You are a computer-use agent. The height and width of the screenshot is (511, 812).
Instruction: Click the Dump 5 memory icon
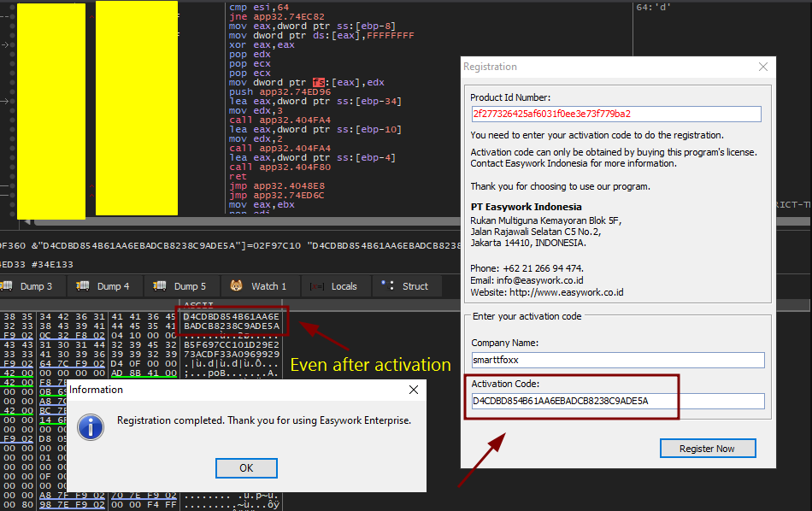tap(160, 285)
